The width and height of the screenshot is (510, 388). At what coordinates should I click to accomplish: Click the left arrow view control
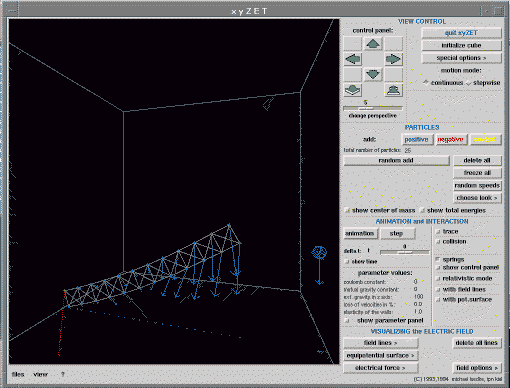353,59
